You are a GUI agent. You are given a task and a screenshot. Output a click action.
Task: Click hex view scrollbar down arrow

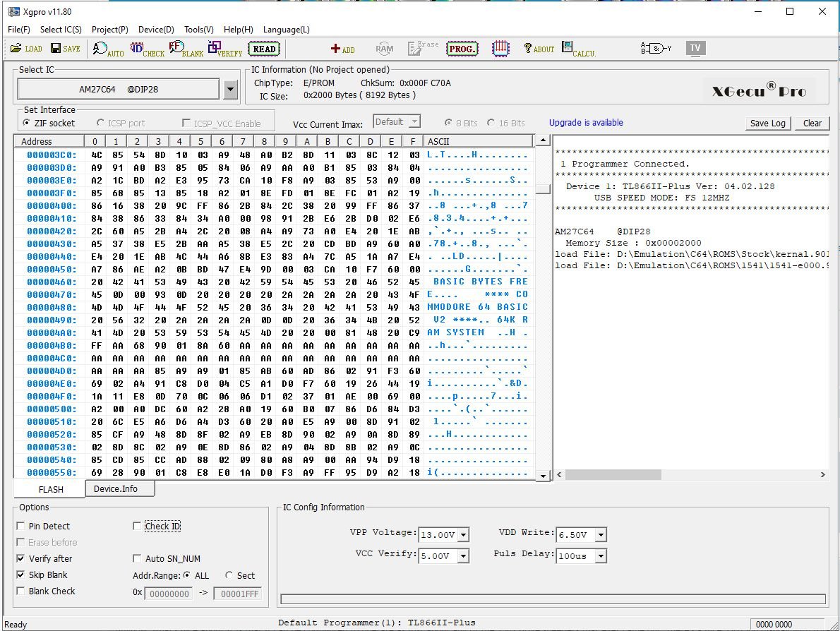543,476
